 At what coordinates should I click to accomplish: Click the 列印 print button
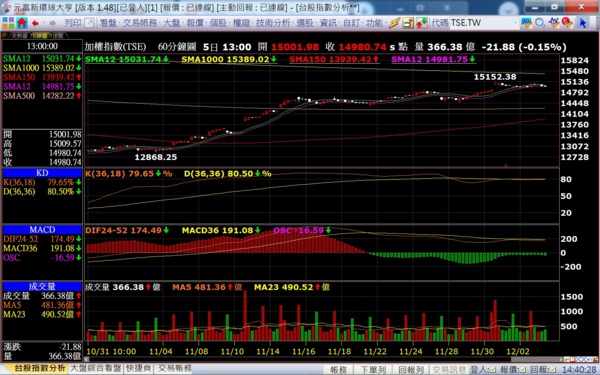(73, 23)
